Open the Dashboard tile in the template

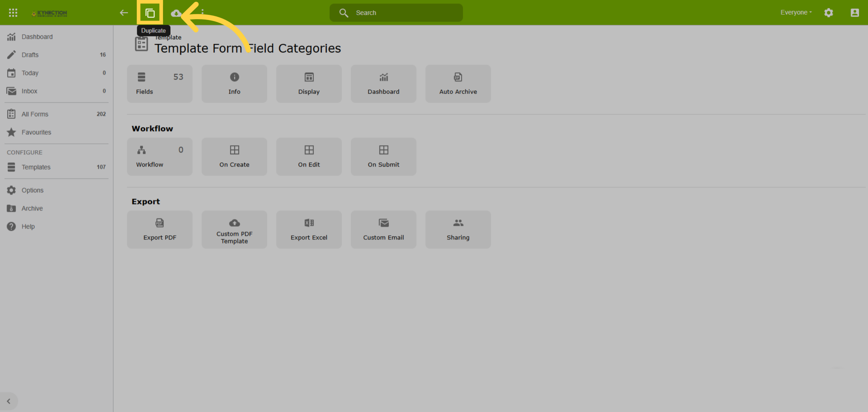click(x=383, y=84)
